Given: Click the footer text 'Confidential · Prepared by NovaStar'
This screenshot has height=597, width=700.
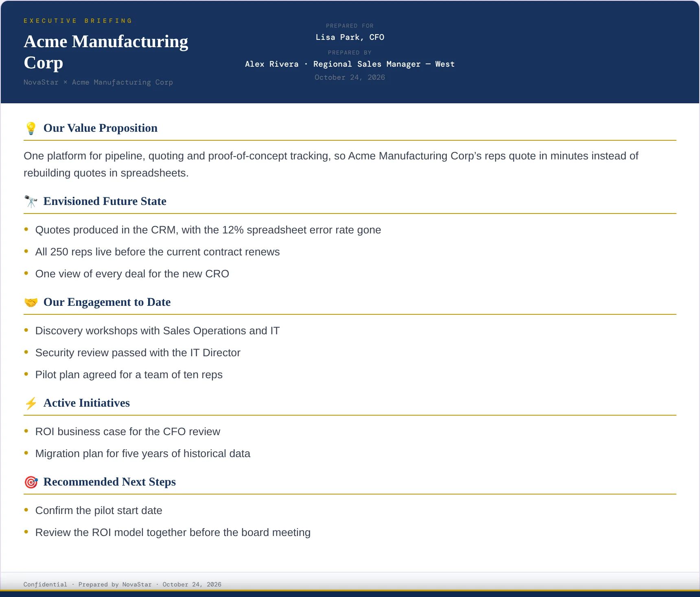Looking at the screenshot, I should [87, 584].
